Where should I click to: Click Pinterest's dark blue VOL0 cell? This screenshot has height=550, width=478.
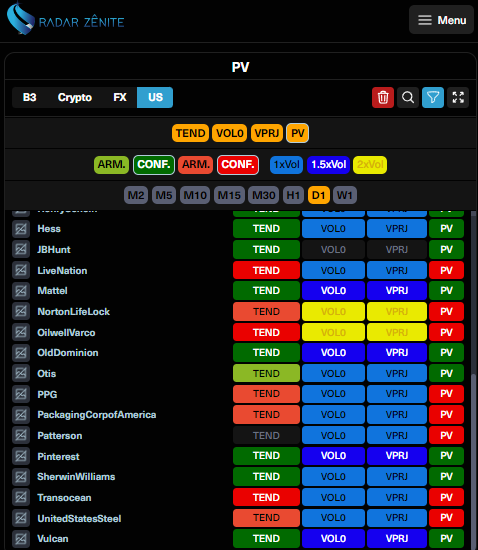tap(333, 456)
